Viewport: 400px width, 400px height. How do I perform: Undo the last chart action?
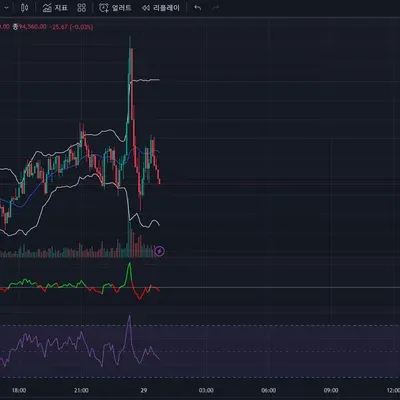click(x=198, y=8)
